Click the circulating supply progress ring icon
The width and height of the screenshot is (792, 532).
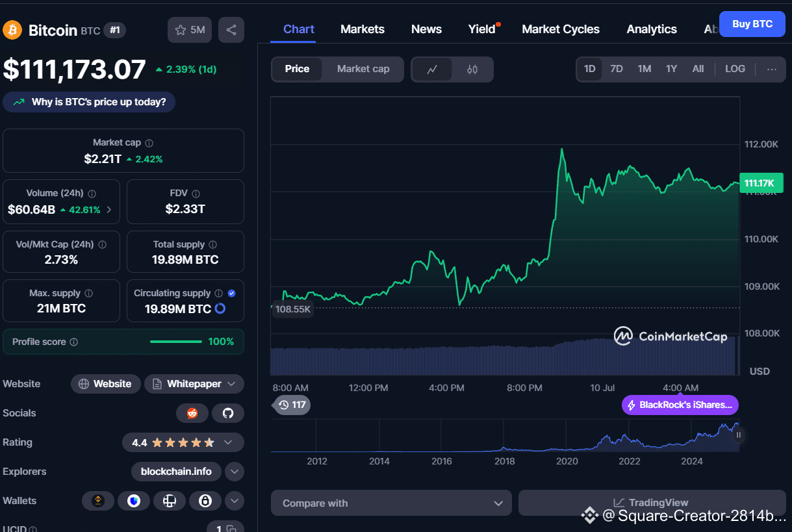[x=220, y=309]
